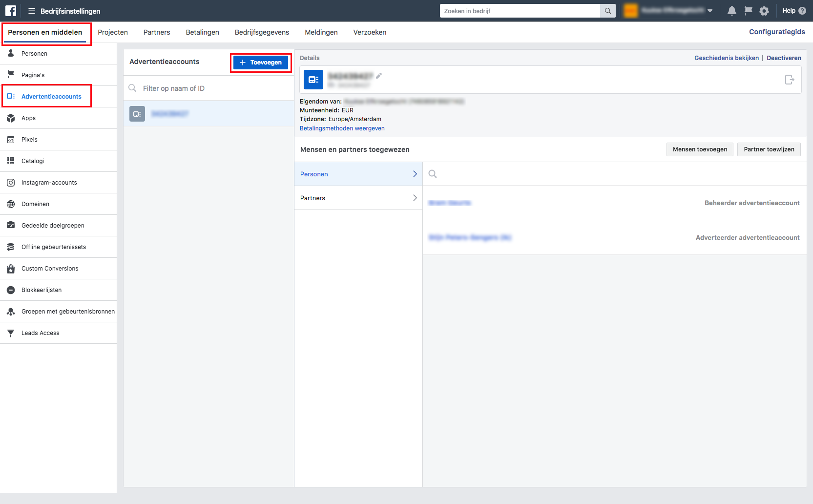Click the Blokkeerlijsten minus-circle icon
This screenshot has width=813, height=504.
pos(11,290)
